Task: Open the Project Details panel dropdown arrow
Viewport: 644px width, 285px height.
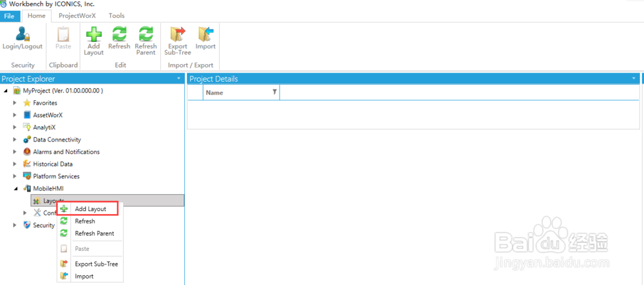Action: [x=634, y=78]
